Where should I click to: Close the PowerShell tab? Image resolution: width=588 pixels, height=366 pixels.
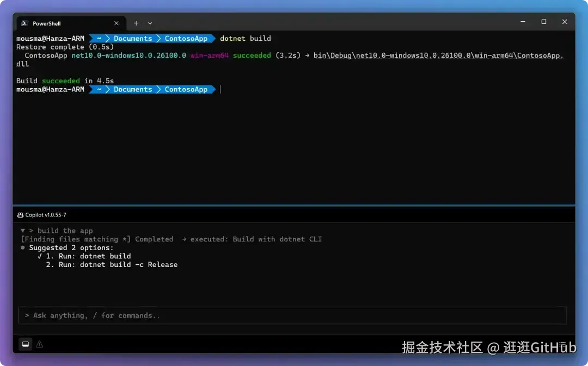117,23
